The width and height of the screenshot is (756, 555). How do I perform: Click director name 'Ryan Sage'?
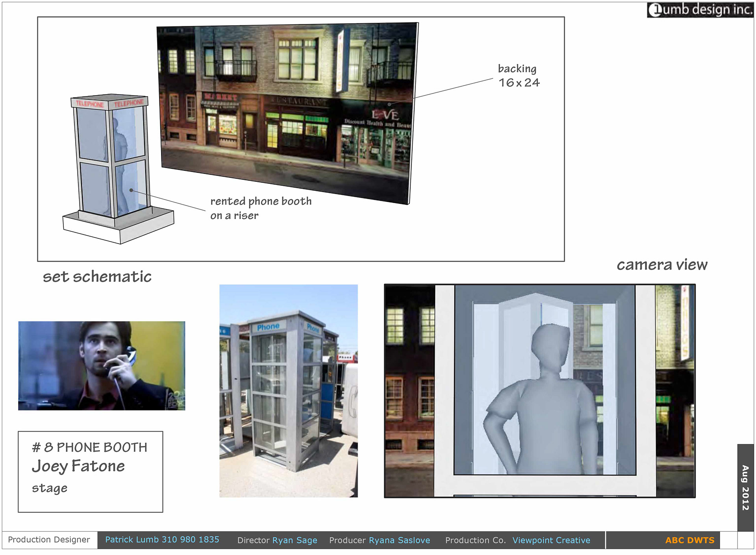click(x=295, y=540)
